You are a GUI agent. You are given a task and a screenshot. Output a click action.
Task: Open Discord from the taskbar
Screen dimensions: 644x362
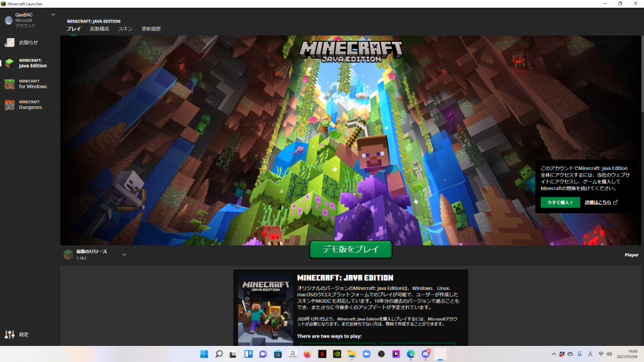click(425, 354)
